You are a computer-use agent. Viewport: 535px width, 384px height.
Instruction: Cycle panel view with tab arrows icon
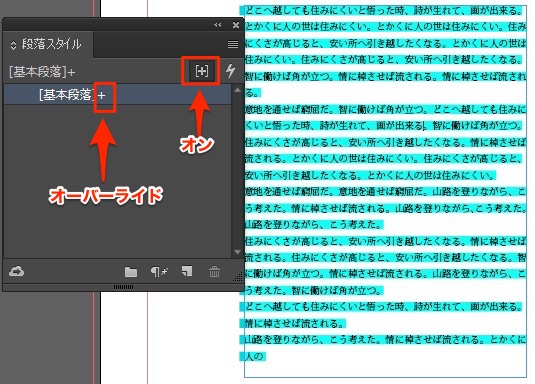click(x=13, y=45)
